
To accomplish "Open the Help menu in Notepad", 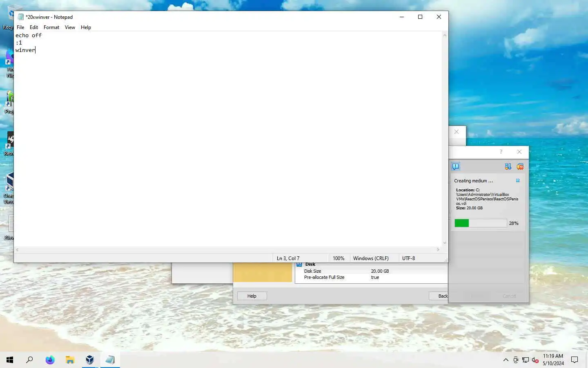I will [86, 27].
